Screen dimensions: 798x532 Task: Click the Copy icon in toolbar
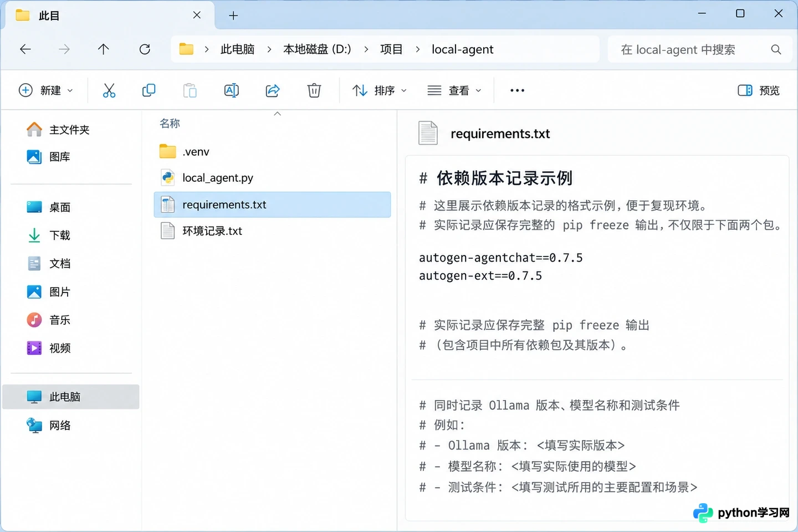pos(149,90)
